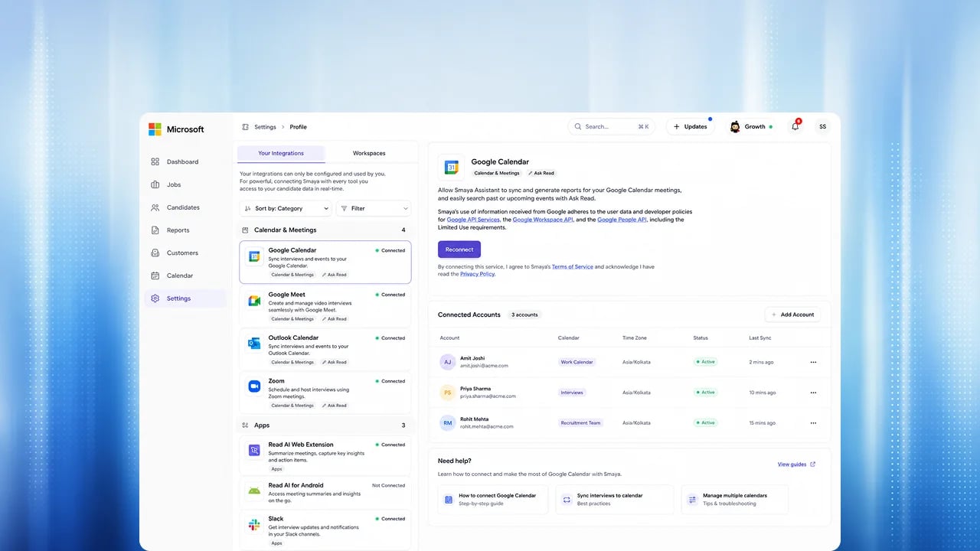Open the Terms of Service link
The width and height of the screenshot is (980, 551).
click(x=573, y=267)
